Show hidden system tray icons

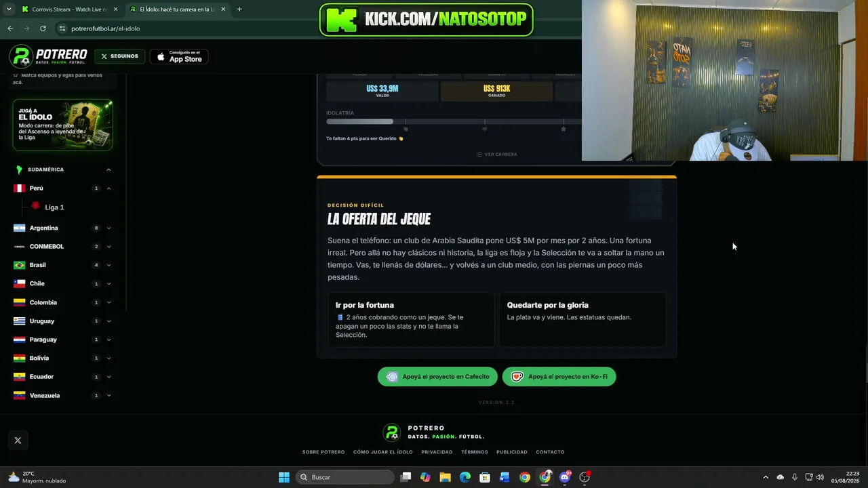click(766, 477)
